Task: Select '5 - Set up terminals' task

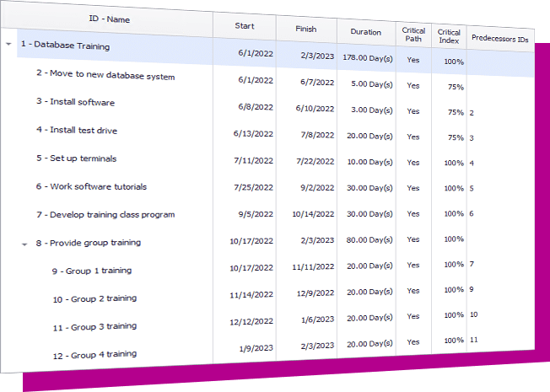Action: (77, 158)
